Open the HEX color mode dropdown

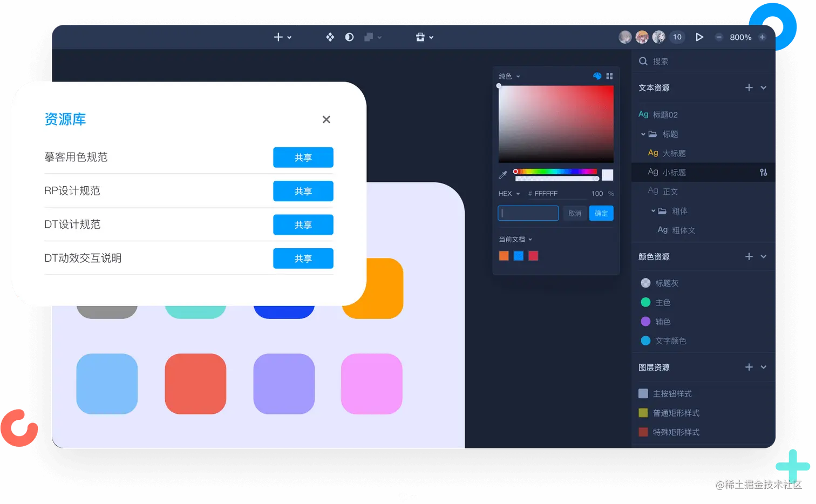click(x=509, y=194)
